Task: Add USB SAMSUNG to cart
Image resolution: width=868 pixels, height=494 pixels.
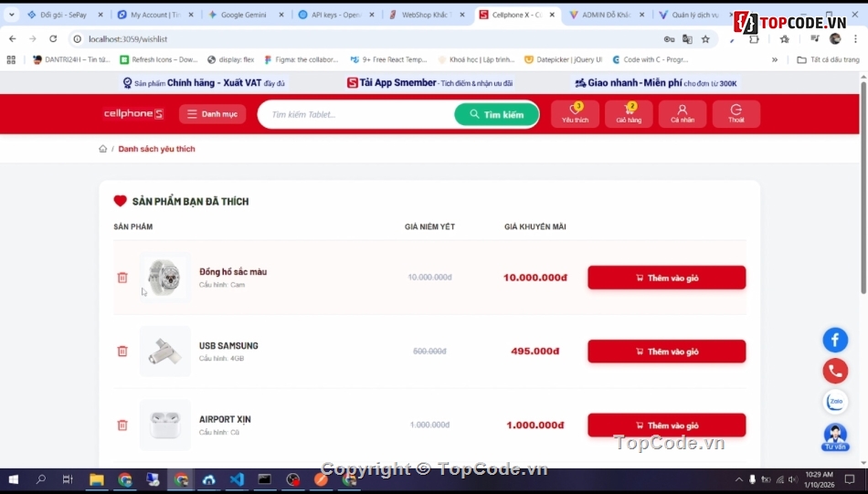Action: click(666, 352)
